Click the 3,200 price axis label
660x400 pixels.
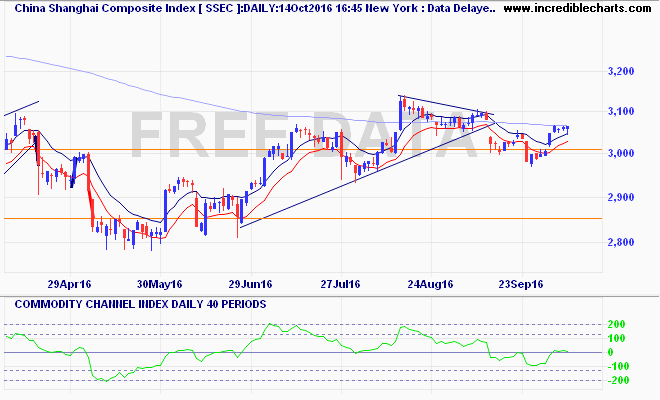(x=621, y=72)
